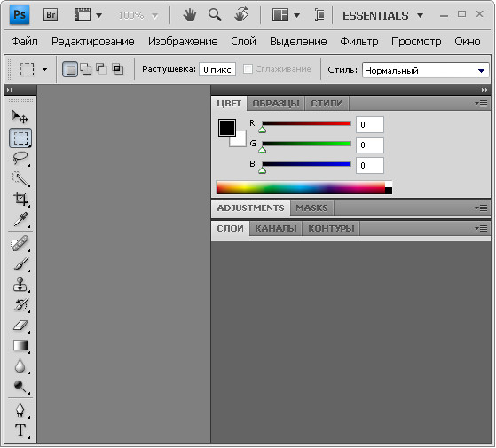
Task: Select the Move tool
Action: tap(20, 117)
